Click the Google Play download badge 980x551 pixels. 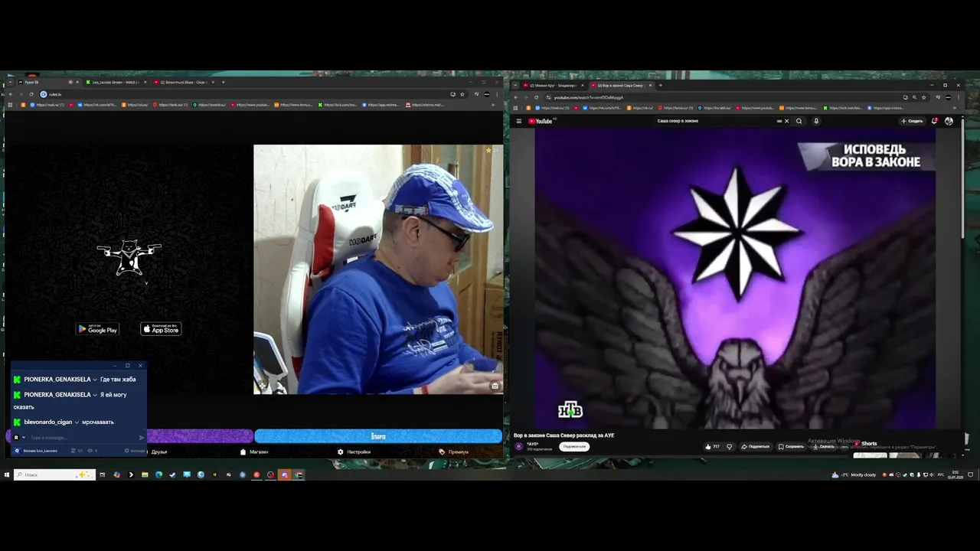[97, 329]
